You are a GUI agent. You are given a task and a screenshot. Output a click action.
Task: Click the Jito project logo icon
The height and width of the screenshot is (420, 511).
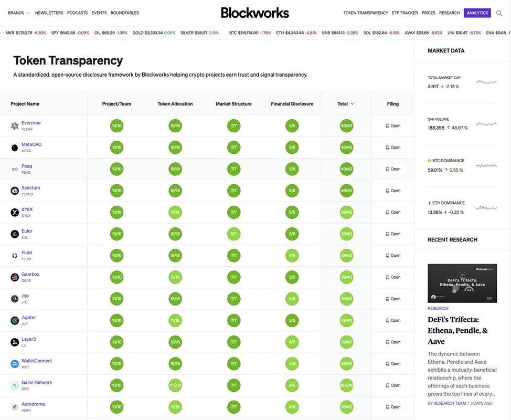(15, 299)
